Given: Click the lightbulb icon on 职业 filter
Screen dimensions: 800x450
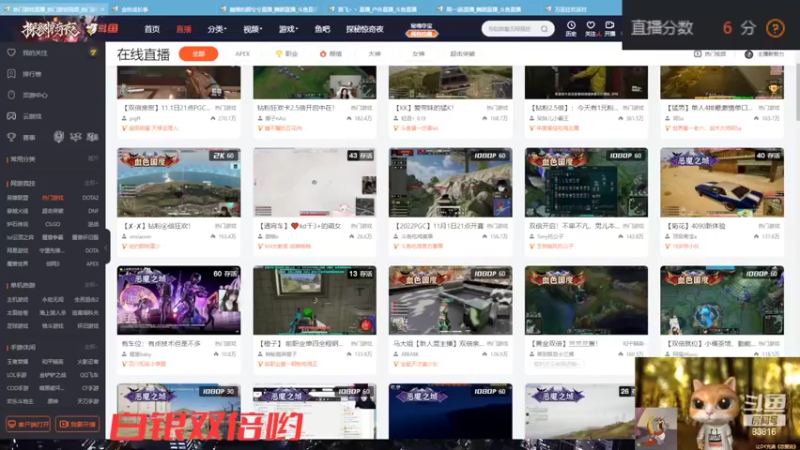Looking at the screenshot, I should point(279,54).
